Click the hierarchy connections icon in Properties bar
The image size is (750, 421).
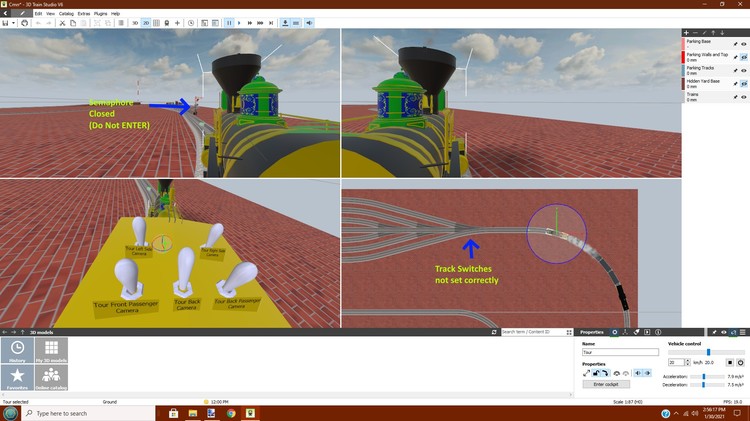625,332
